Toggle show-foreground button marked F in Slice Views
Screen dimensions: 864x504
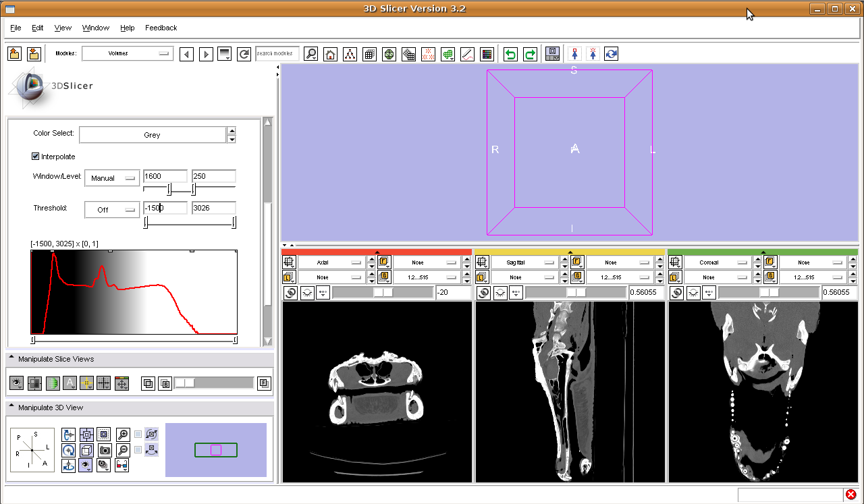click(x=264, y=383)
